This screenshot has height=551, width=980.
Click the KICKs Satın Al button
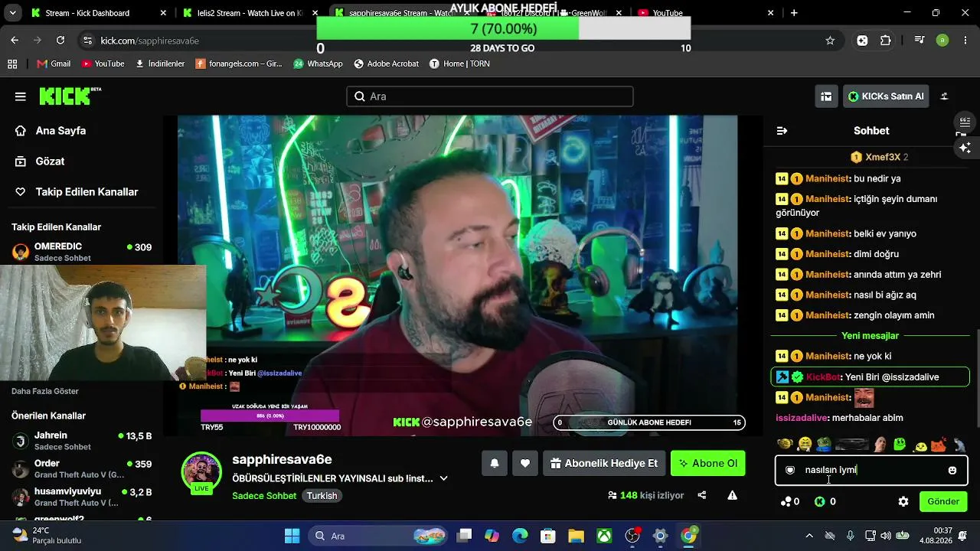[886, 96]
